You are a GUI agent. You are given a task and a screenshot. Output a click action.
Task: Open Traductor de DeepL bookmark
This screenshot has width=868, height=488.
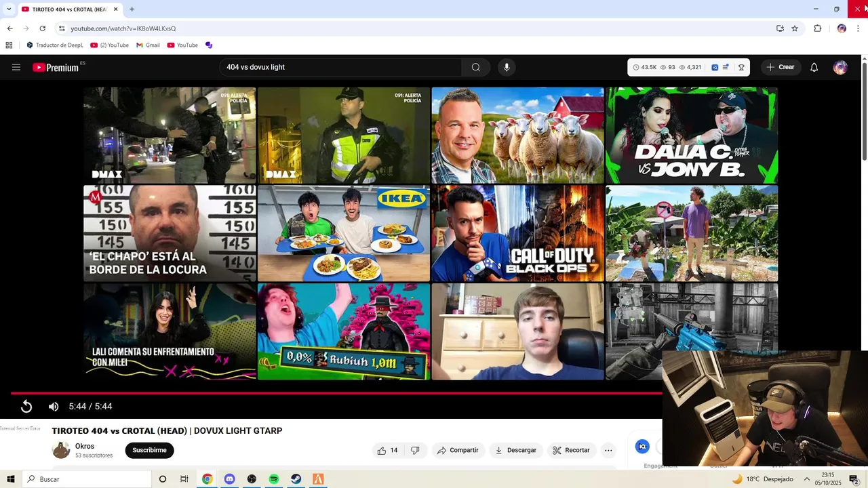[x=55, y=45]
